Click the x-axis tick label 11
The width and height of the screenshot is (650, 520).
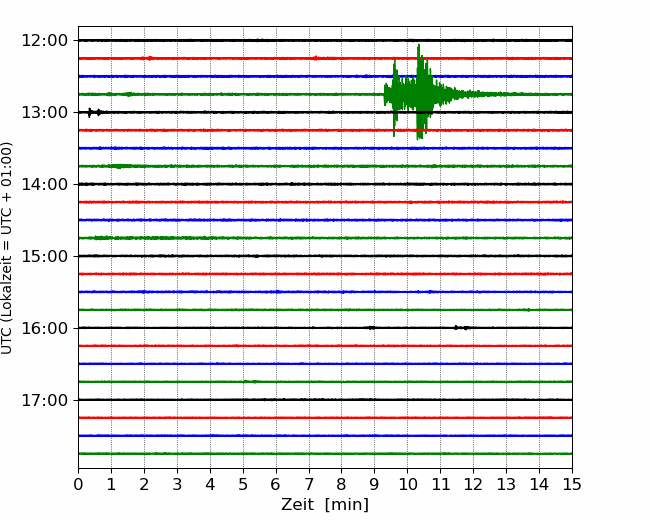[x=441, y=484]
